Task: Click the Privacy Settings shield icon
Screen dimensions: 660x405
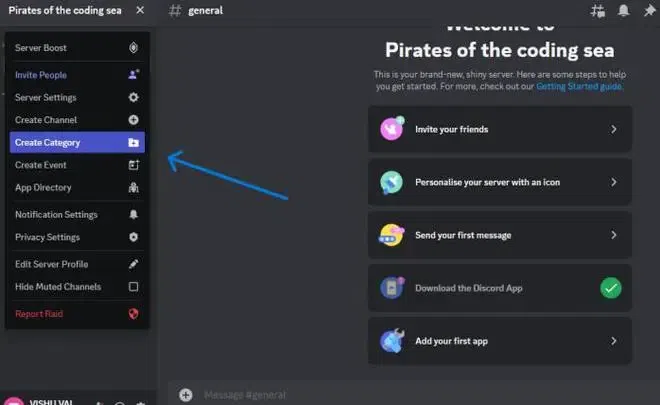Action: (x=133, y=237)
